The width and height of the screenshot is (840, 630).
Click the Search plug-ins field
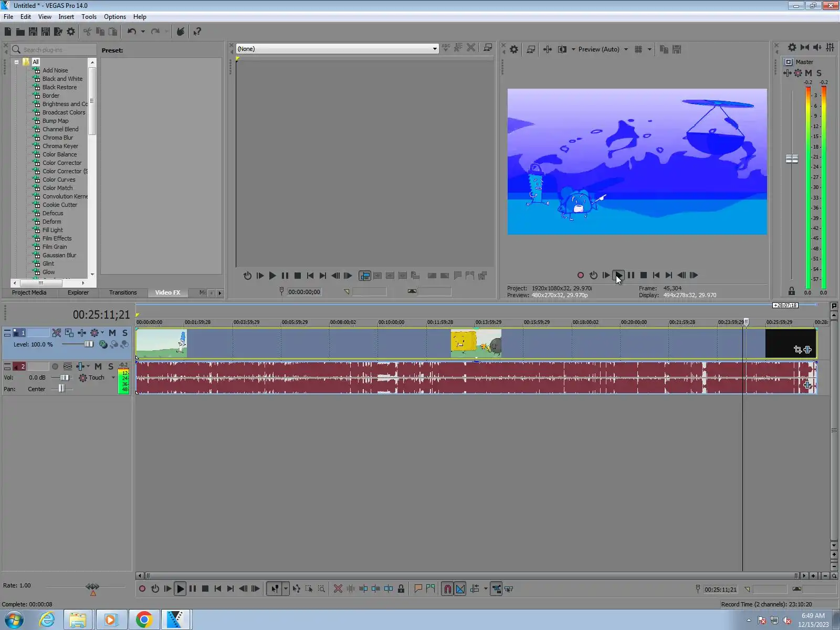tap(54, 50)
